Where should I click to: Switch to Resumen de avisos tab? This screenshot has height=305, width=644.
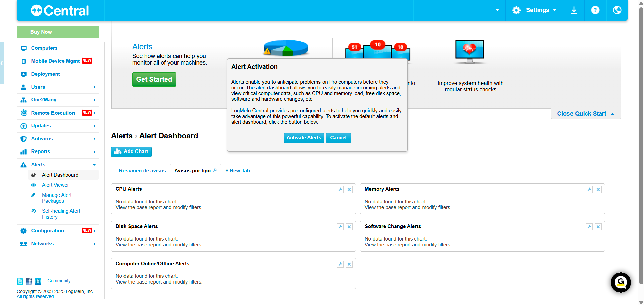pyautogui.click(x=142, y=171)
